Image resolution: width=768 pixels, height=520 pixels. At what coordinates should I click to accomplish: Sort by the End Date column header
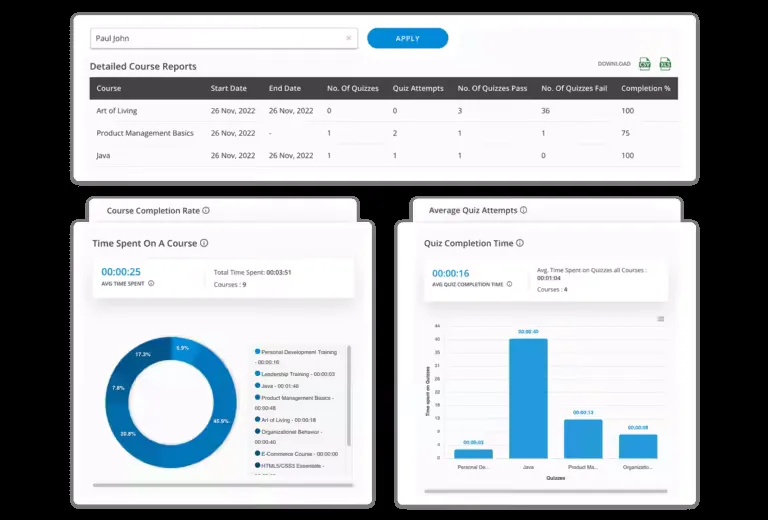[x=285, y=89]
